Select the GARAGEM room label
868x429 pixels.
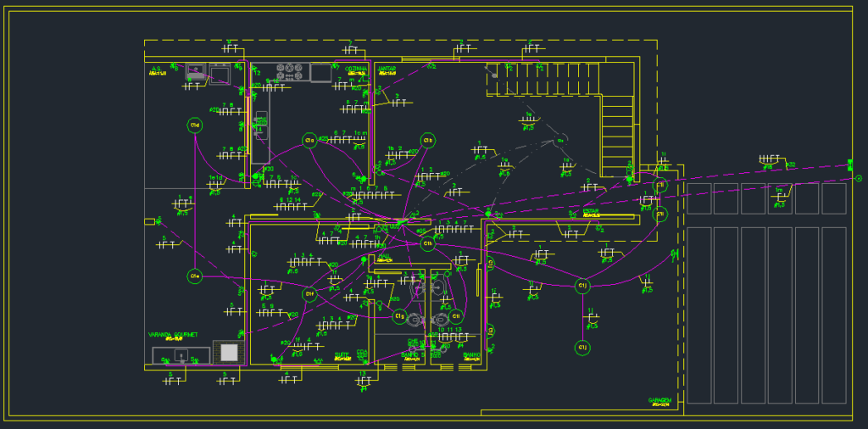point(659,399)
